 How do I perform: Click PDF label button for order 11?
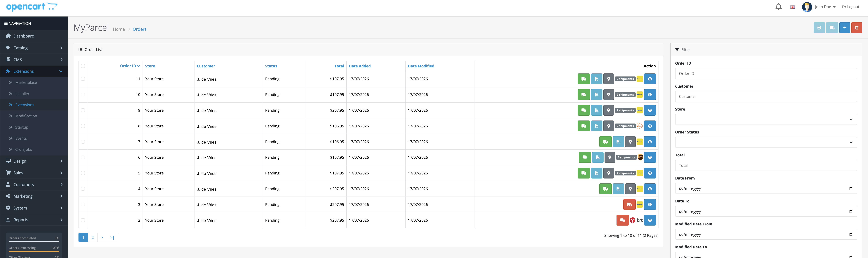click(x=596, y=79)
